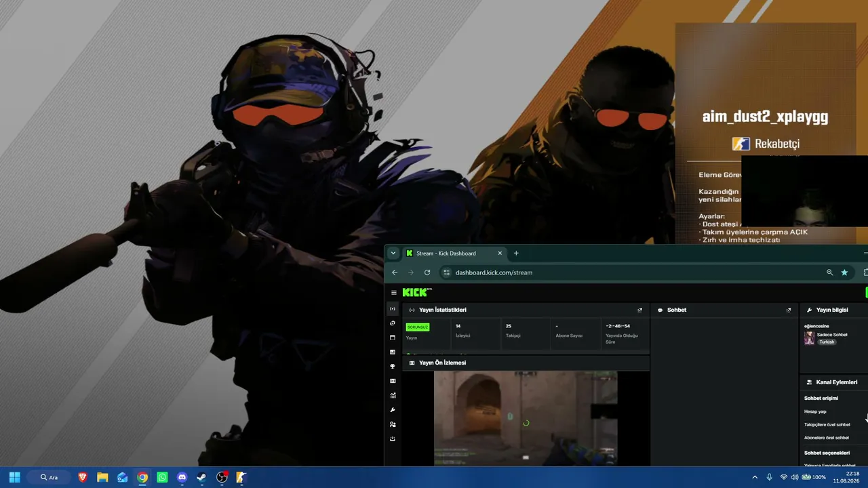Pop out the Sohbet chat panel
Image resolution: width=868 pixels, height=488 pixels.
(789, 310)
